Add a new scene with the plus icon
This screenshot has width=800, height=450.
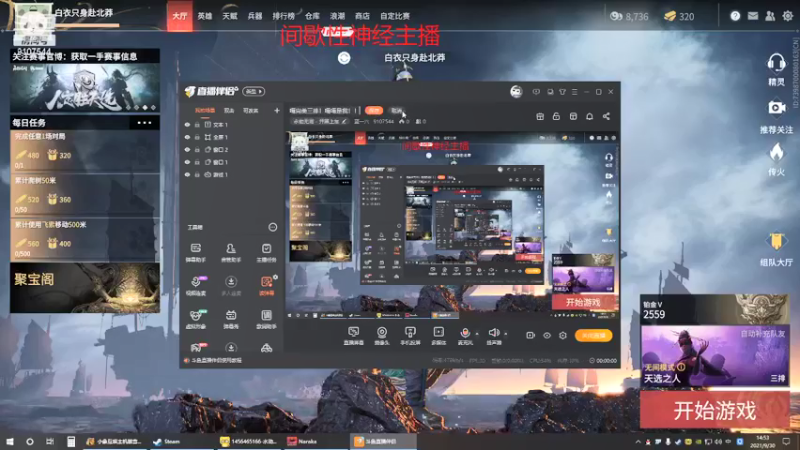click(x=277, y=110)
